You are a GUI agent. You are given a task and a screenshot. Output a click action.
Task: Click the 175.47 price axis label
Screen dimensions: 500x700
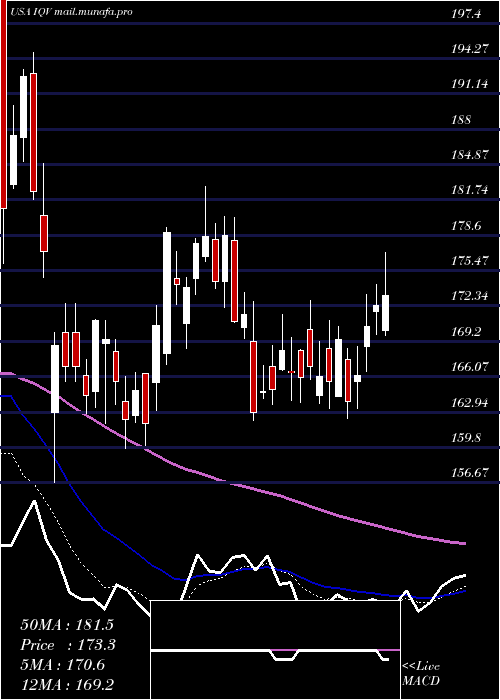pyautogui.click(x=470, y=261)
